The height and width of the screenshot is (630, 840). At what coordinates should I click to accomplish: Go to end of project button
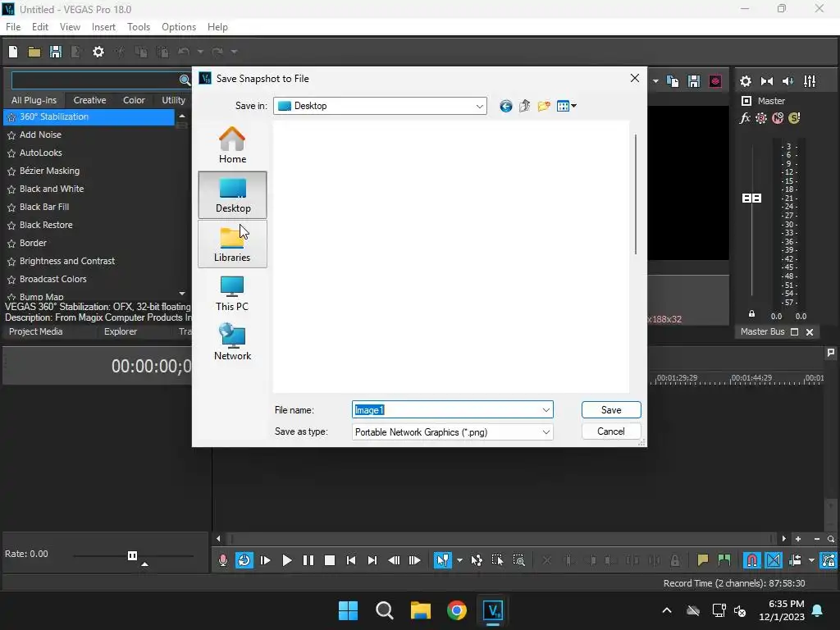tap(372, 560)
